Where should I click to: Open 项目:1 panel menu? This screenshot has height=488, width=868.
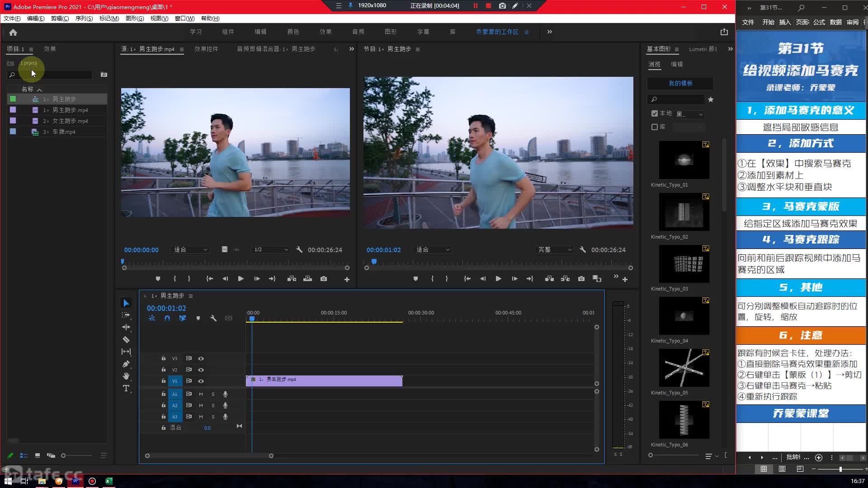click(x=31, y=49)
